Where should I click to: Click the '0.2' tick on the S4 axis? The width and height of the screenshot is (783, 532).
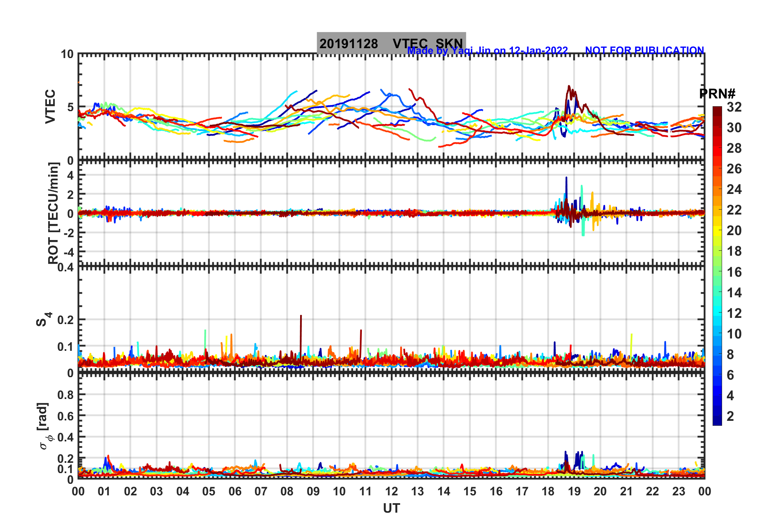65,320
